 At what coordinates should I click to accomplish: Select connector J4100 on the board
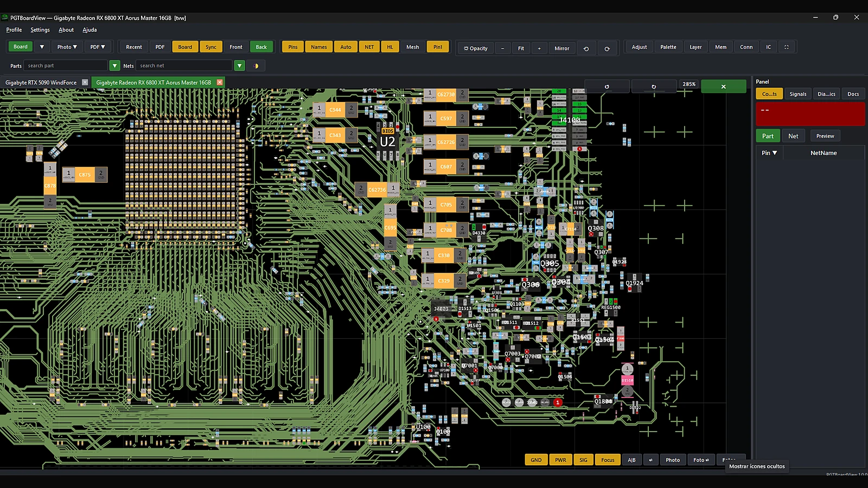570,120
